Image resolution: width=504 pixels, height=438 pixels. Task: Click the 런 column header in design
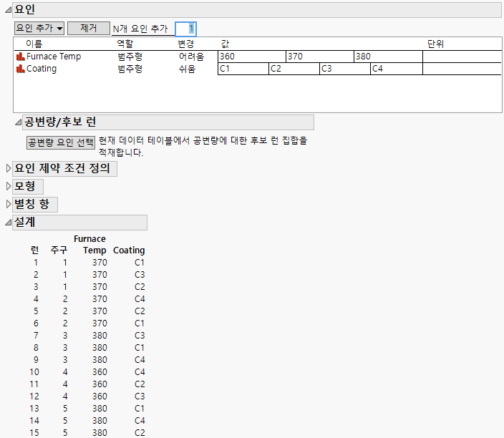point(34,250)
